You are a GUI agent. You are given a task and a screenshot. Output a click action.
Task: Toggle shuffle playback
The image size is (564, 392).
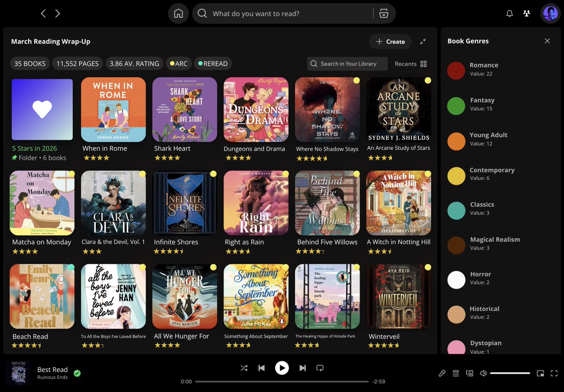pyautogui.click(x=244, y=368)
